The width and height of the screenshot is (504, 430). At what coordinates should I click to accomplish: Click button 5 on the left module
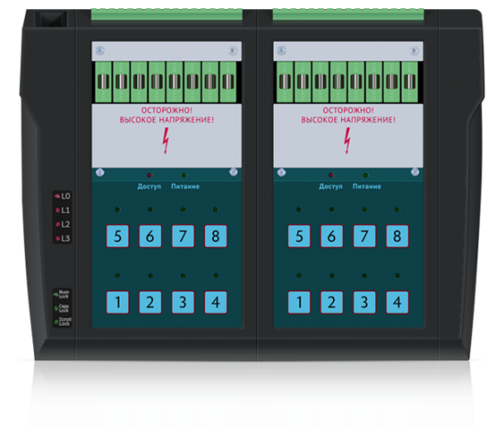(x=118, y=236)
